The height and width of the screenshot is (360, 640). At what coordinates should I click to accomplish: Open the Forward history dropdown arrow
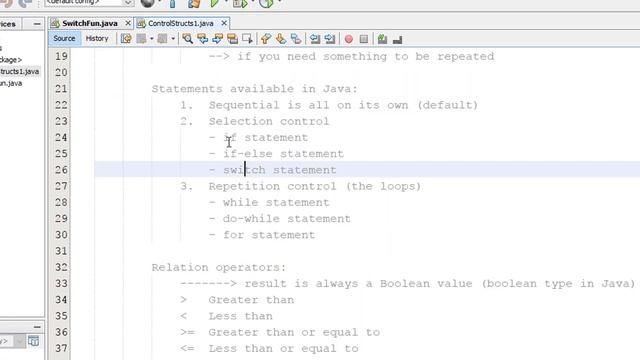[x=173, y=39]
